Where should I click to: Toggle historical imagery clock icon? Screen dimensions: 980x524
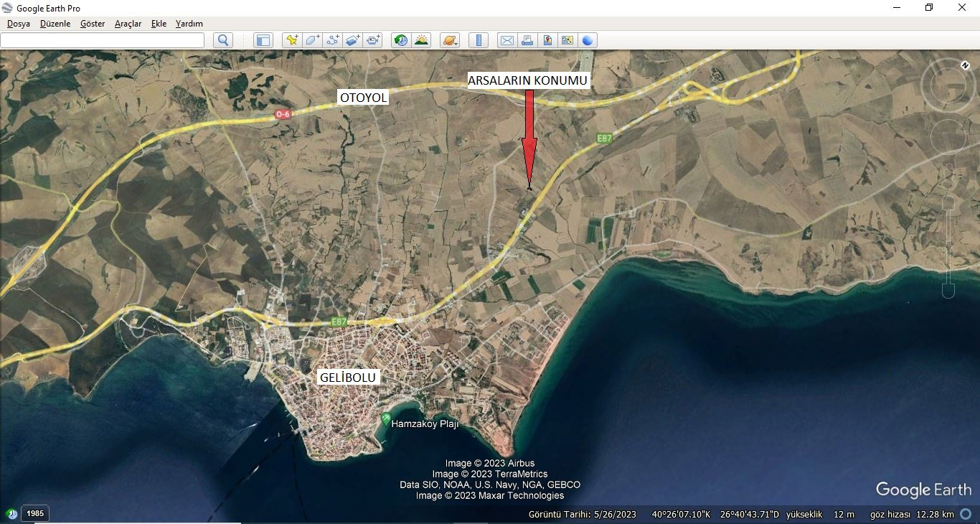click(x=401, y=40)
